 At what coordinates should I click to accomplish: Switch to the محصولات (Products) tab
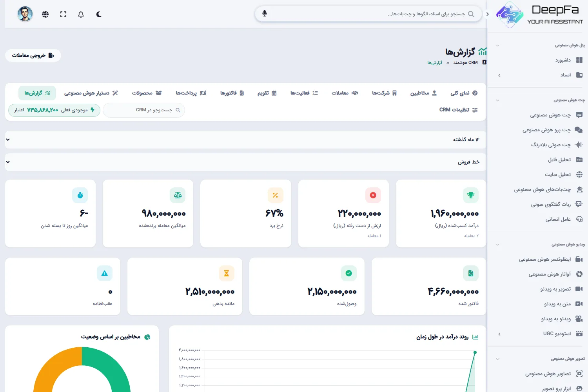[147, 93]
